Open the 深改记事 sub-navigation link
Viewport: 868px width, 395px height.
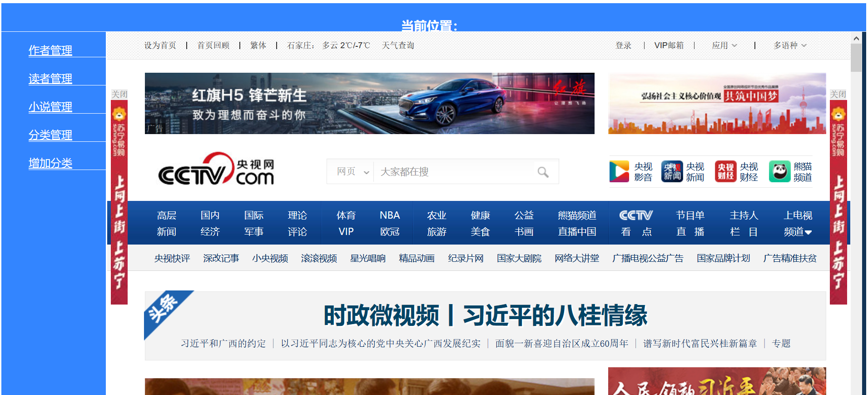221,258
